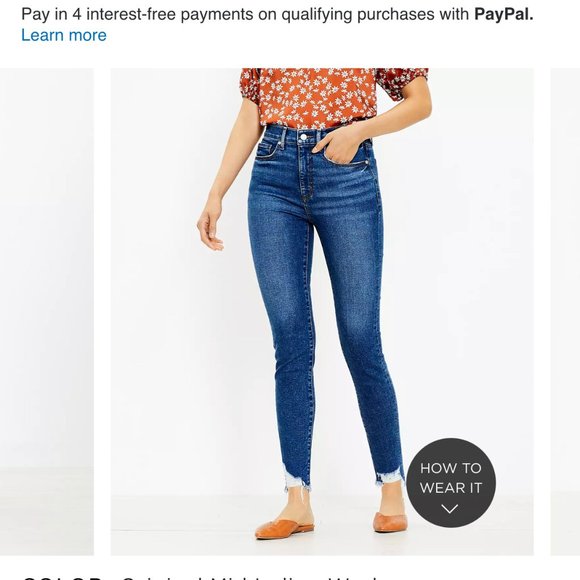Click the white waist button on the jeans

tap(304, 137)
